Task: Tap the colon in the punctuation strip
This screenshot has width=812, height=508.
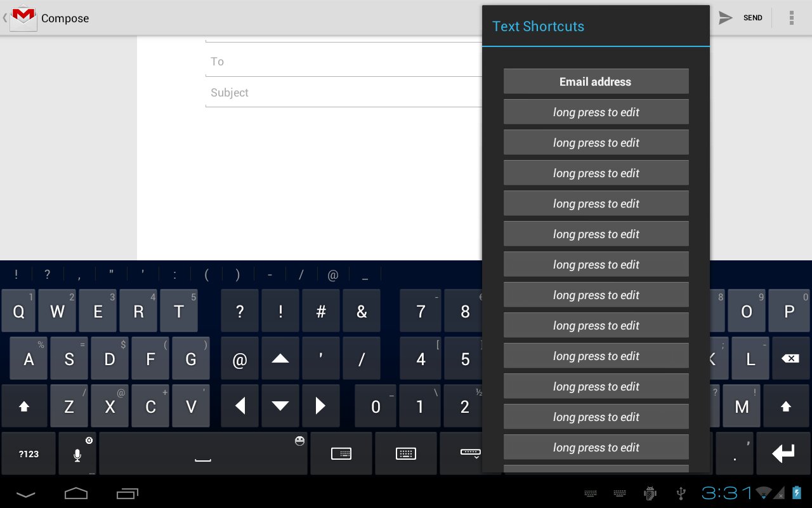Action: (x=174, y=274)
